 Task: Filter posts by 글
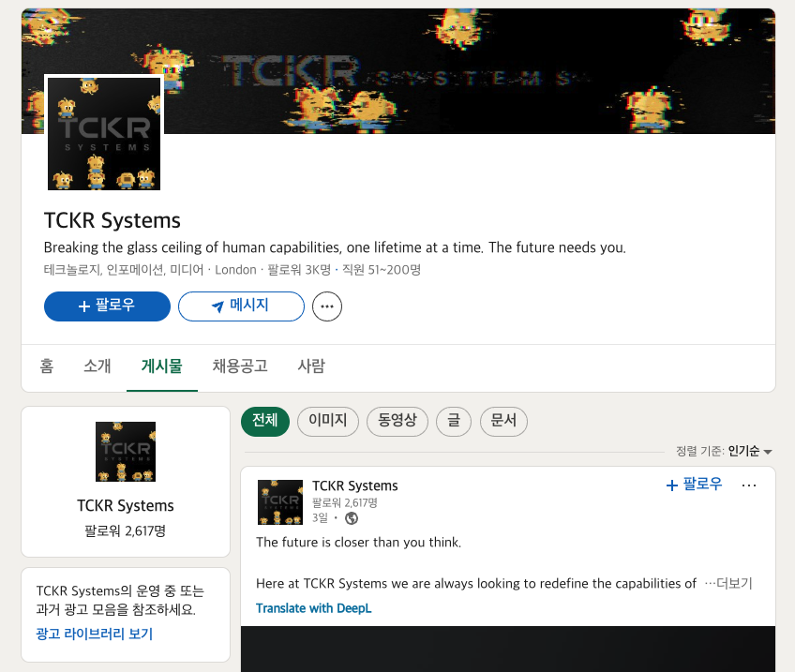point(454,421)
